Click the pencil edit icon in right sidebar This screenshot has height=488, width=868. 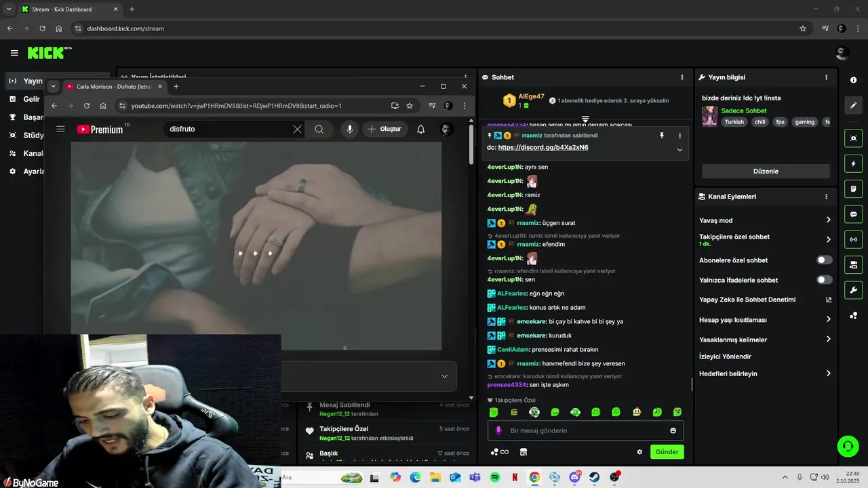(853, 106)
